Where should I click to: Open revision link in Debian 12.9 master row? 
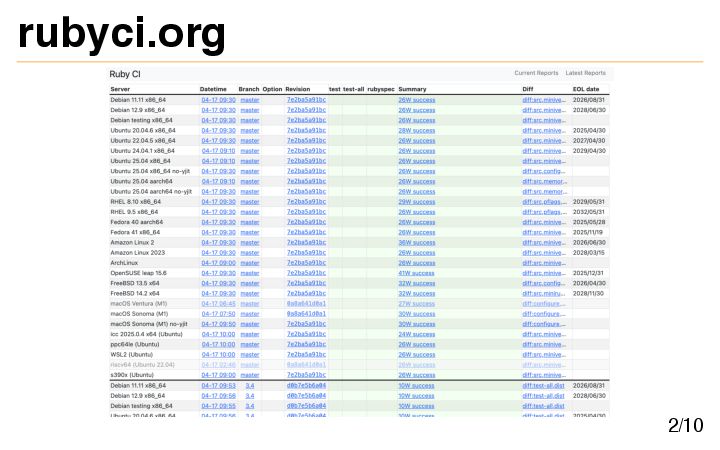(x=306, y=110)
